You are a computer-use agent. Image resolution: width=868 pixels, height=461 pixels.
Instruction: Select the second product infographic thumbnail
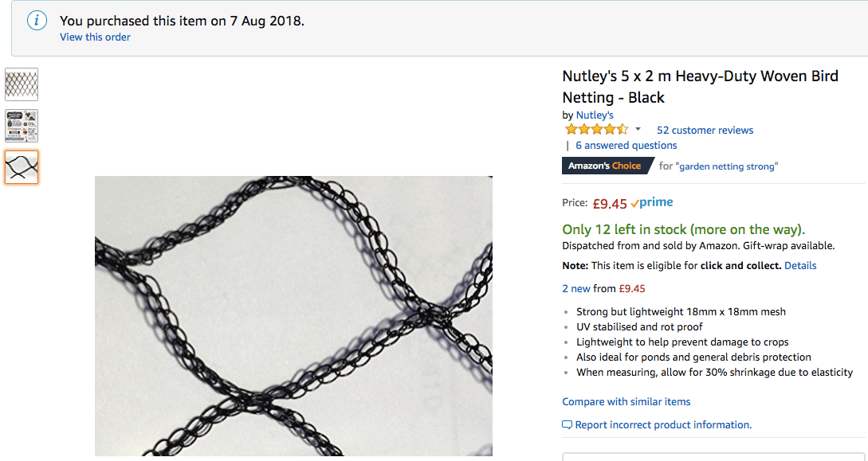[x=22, y=126]
